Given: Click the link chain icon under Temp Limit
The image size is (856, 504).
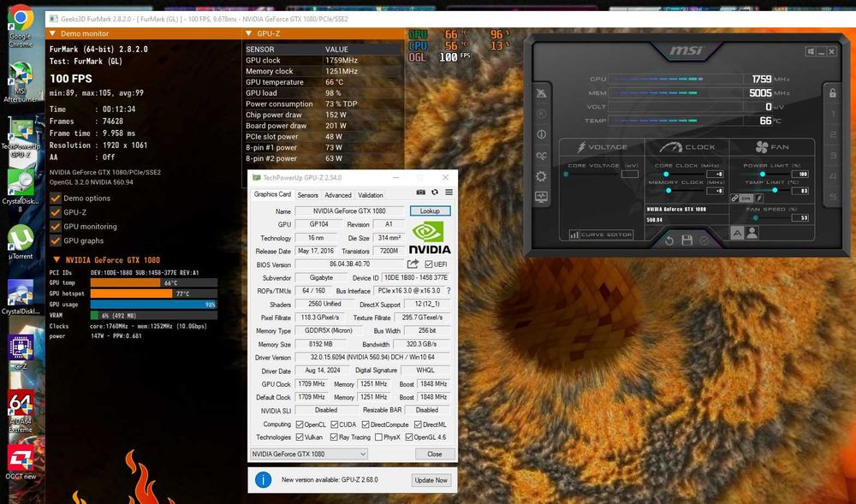Looking at the screenshot, I should 735,199.
